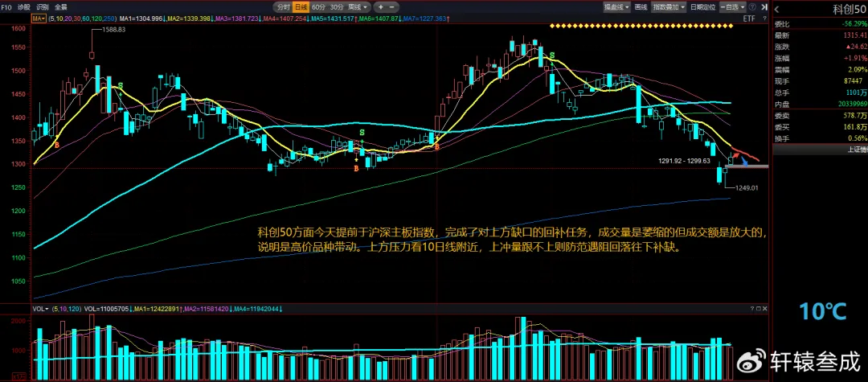Click the volume MA1=12422891 value

pyautogui.click(x=158, y=308)
